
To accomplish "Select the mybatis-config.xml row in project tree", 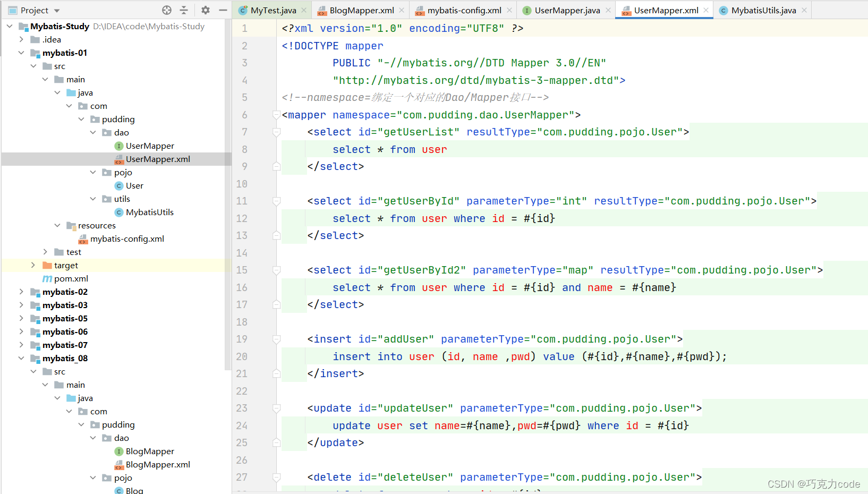I will pyautogui.click(x=116, y=239).
